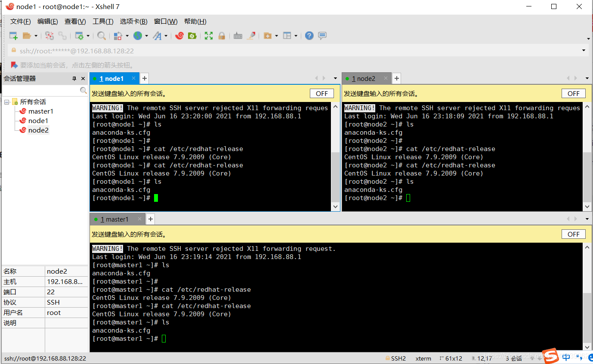Click the New session toolbar icon

click(x=13, y=36)
